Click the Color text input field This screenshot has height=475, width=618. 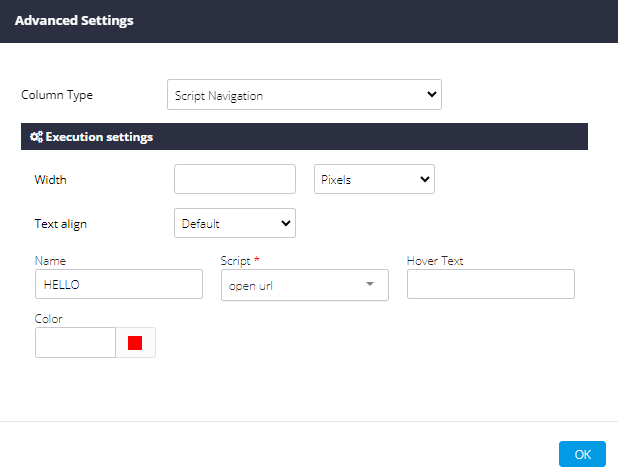[75, 343]
